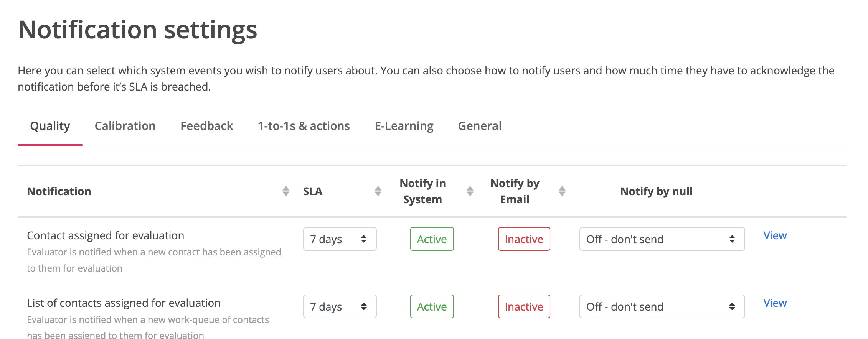The width and height of the screenshot is (868, 339).
Task: Toggle email Inactive for Contact assigned evaluation
Action: click(x=524, y=239)
